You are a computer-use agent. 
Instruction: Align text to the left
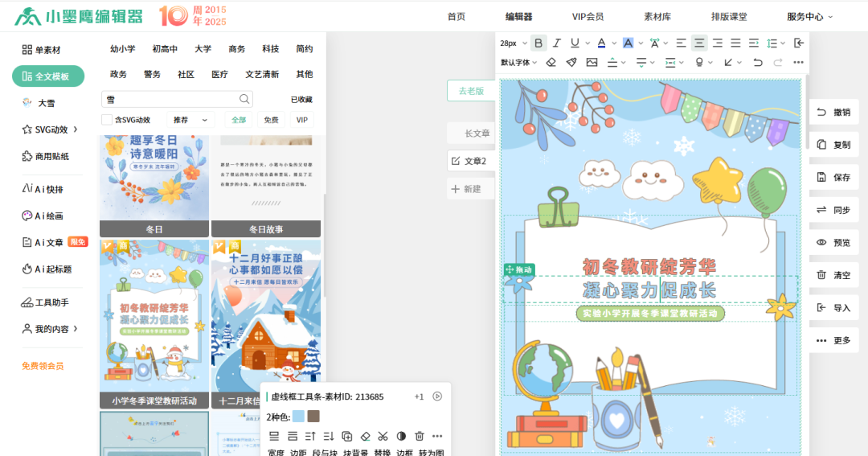(681, 43)
